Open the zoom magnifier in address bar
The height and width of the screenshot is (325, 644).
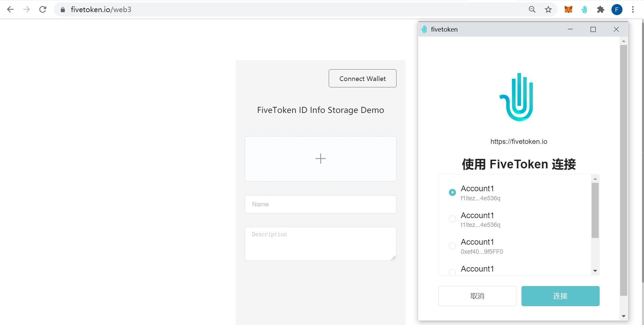532,9
